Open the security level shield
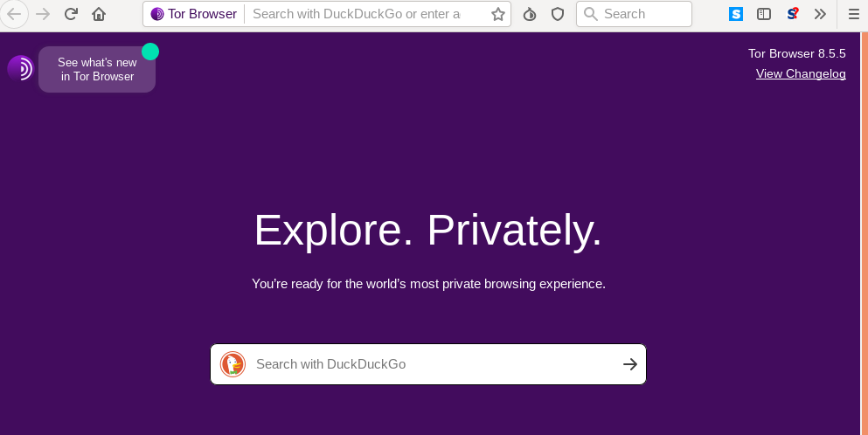868x435 pixels. [x=558, y=14]
